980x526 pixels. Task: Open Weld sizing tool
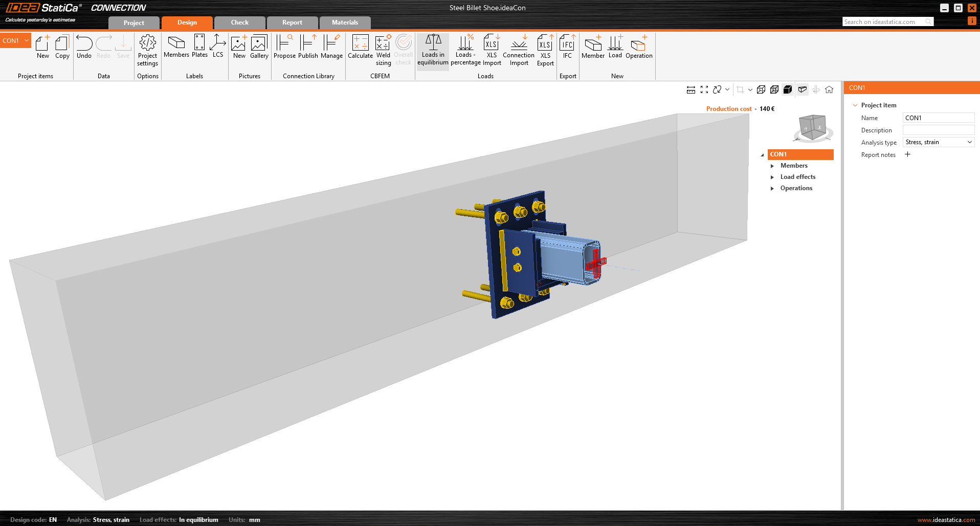[x=383, y=50]
